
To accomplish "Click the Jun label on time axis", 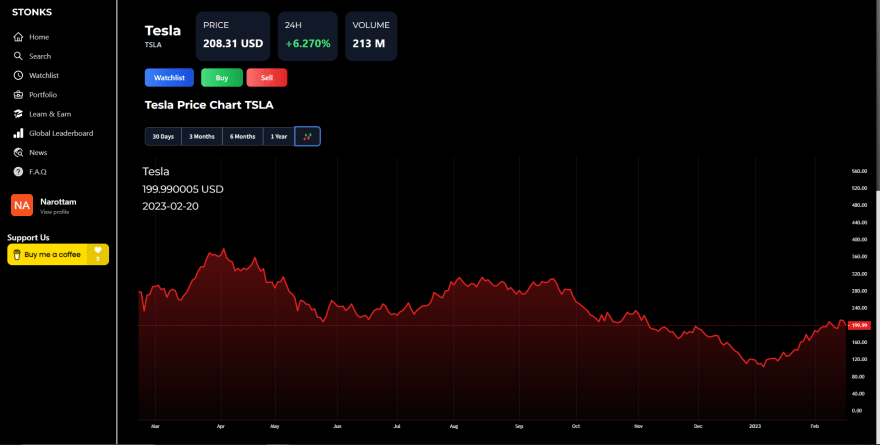I will (x=337, y=426).
